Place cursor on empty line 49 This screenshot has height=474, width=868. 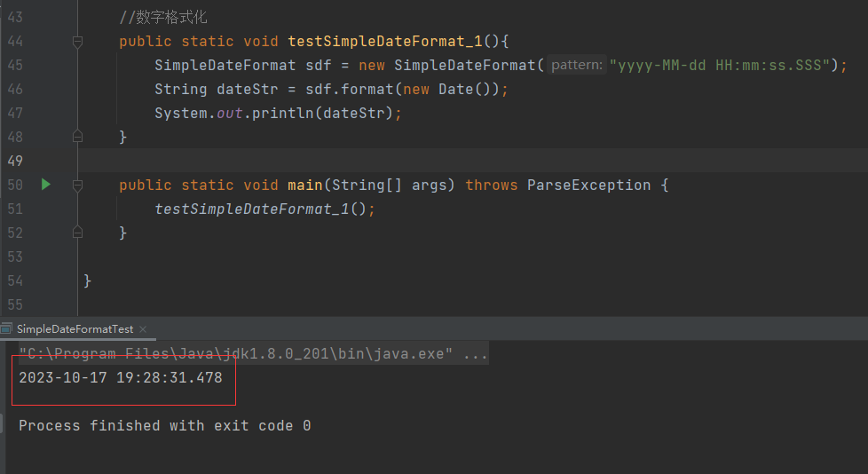pyautogui.click(x=355, y=161)
